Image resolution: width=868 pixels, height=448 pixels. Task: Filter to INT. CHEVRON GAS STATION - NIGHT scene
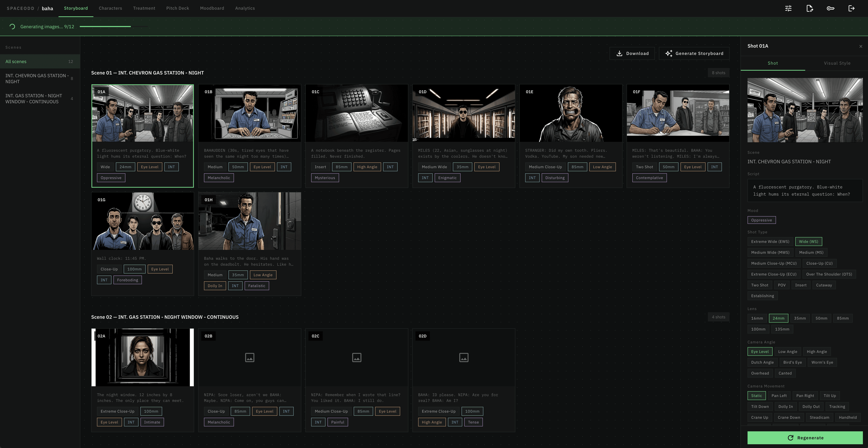tap(37, 78)
